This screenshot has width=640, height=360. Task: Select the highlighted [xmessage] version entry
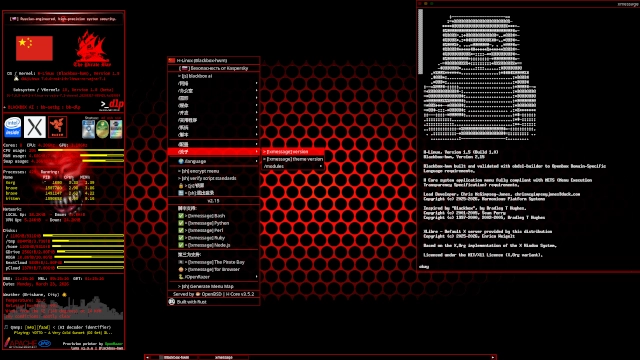[x=293, y=152]
